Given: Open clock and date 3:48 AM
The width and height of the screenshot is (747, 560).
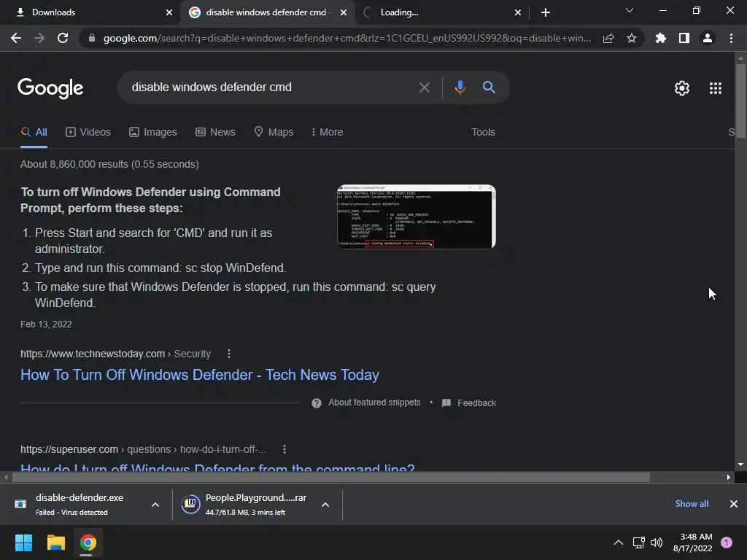Looking at the screenshot, I should [693, 542].
